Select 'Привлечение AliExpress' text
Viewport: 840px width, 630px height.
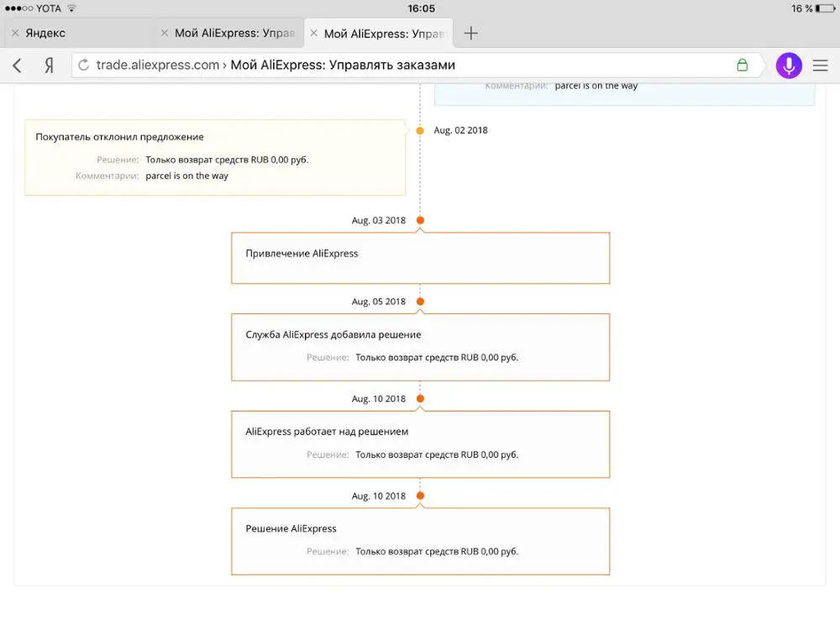click(x=302, y=254)
